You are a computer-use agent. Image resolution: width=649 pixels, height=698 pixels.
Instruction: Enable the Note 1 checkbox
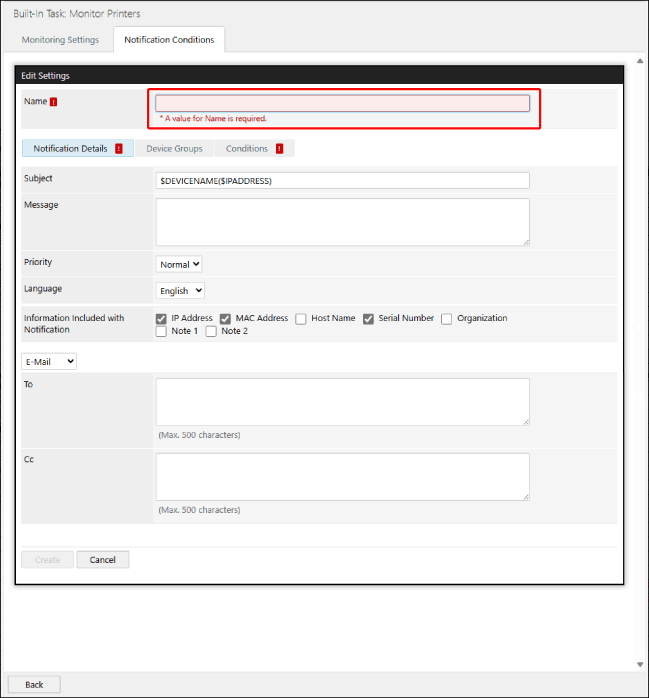pyautogui.click(x=162, y=332)
